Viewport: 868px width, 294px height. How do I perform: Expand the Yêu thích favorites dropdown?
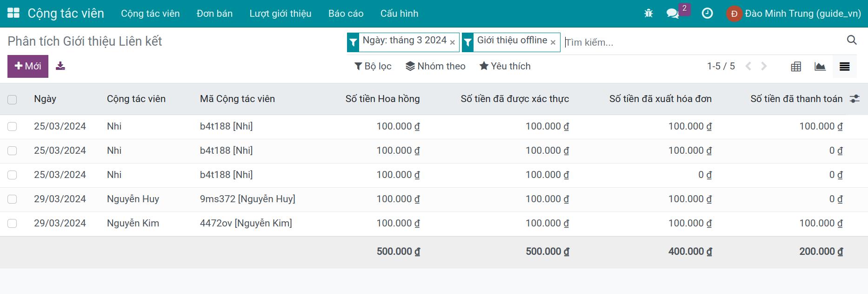[505, 66]
